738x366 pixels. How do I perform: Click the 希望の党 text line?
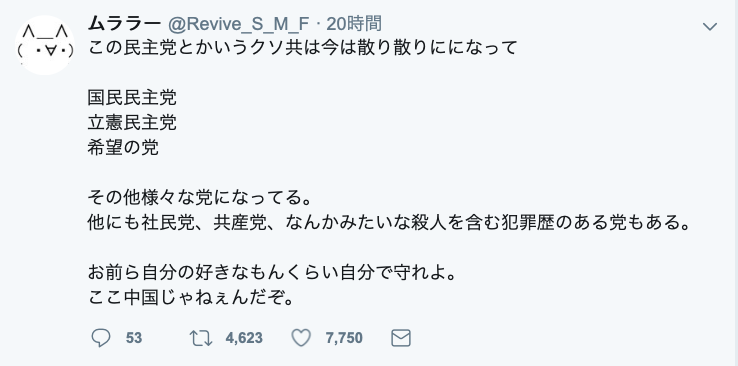pyautogui.click(x=123, y=148)
